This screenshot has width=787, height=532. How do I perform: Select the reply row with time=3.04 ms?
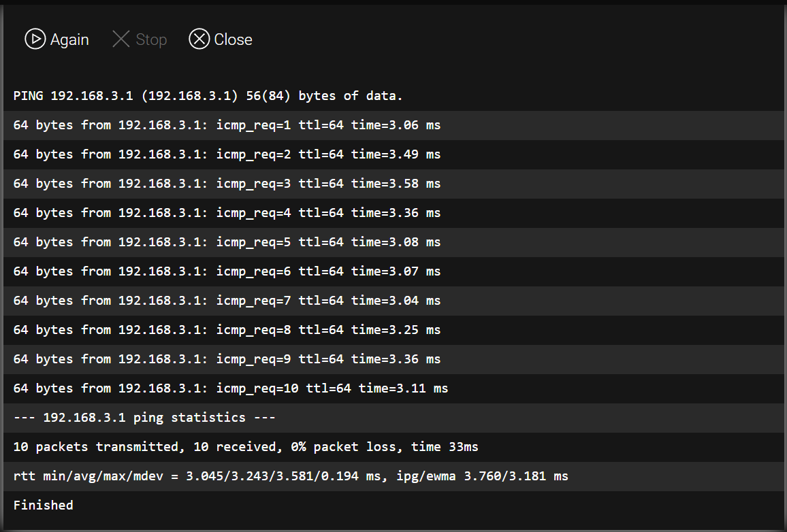tap(394, 301)
